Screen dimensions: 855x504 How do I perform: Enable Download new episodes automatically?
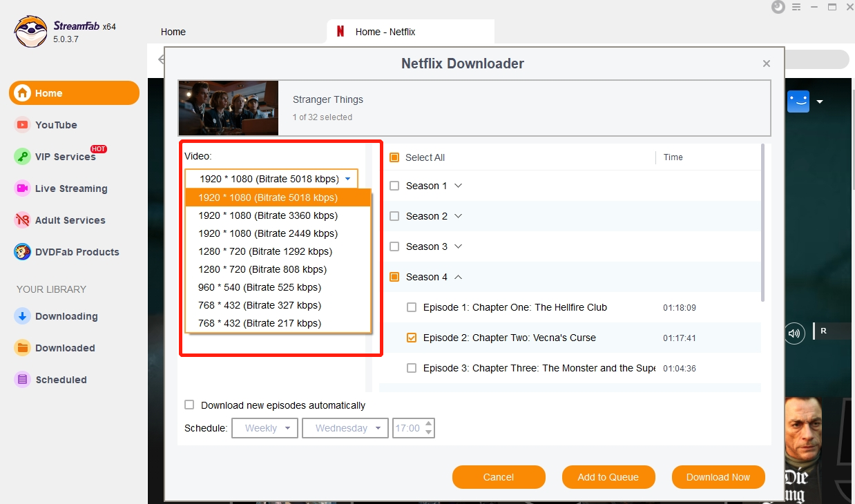[x=189, y=405]
